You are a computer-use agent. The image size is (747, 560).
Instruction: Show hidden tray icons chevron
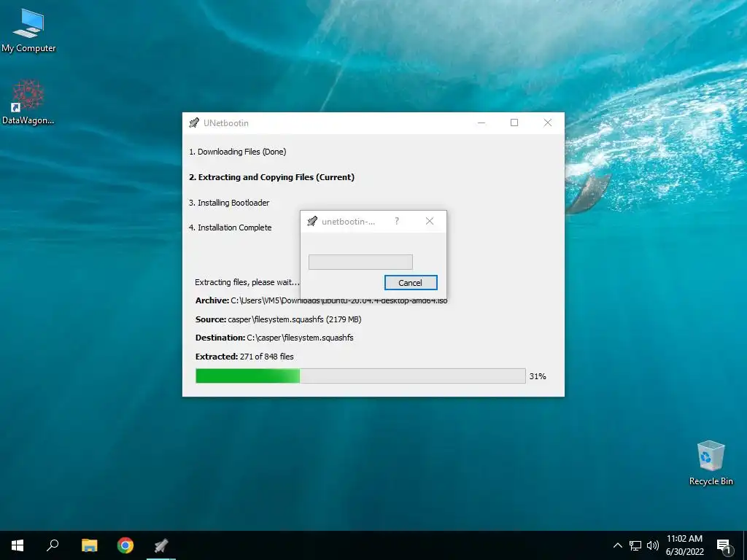pos(617,545)
